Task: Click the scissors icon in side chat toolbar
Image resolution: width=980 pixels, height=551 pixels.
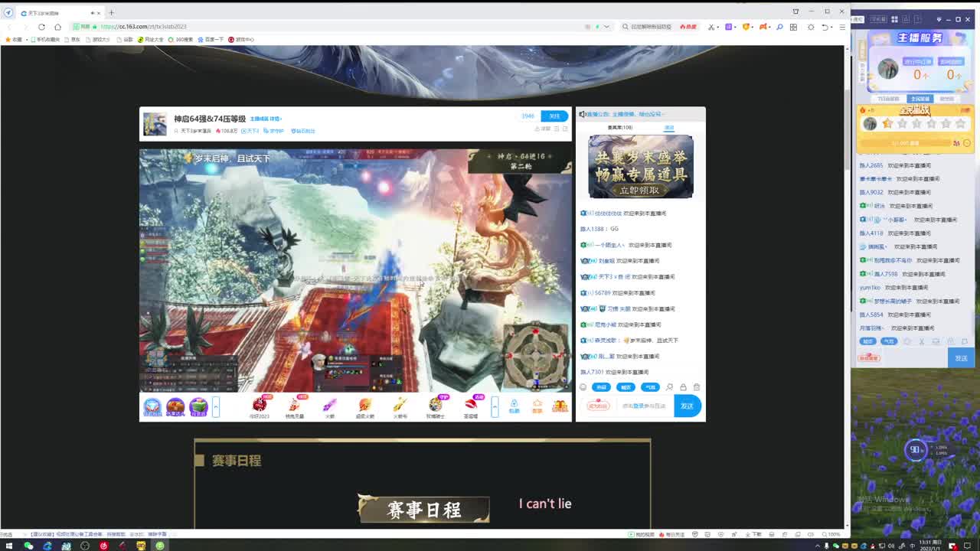Action: click(x=921, y=341)
